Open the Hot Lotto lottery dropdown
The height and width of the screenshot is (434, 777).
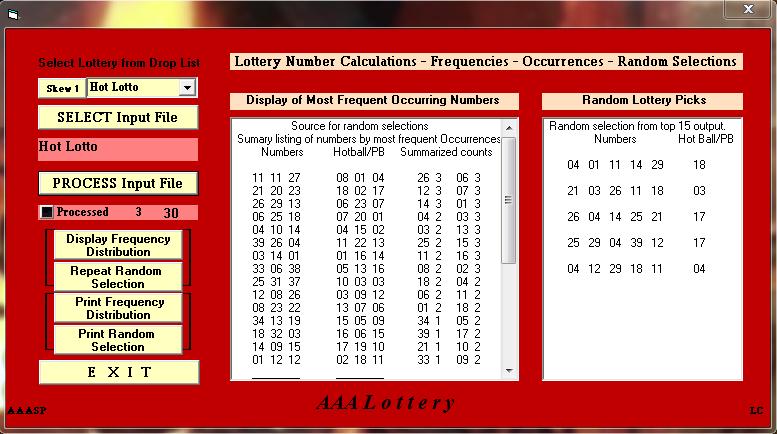[x=187, y=88]
